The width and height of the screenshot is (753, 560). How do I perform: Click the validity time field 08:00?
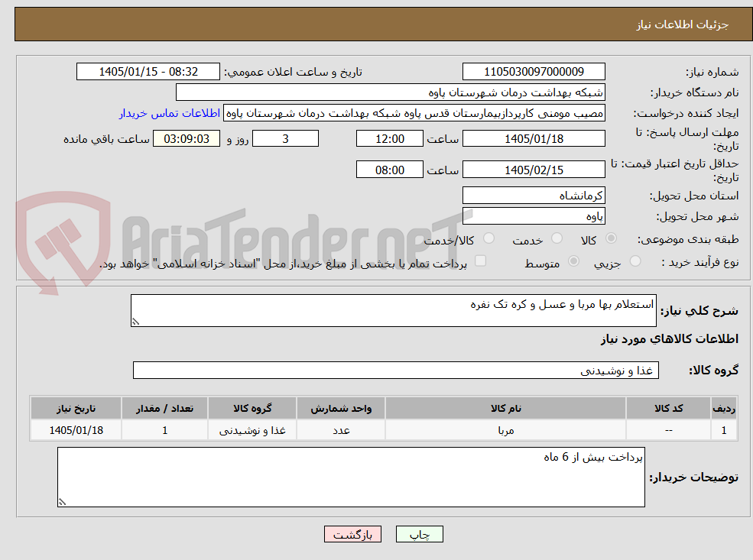click(389, 170)
